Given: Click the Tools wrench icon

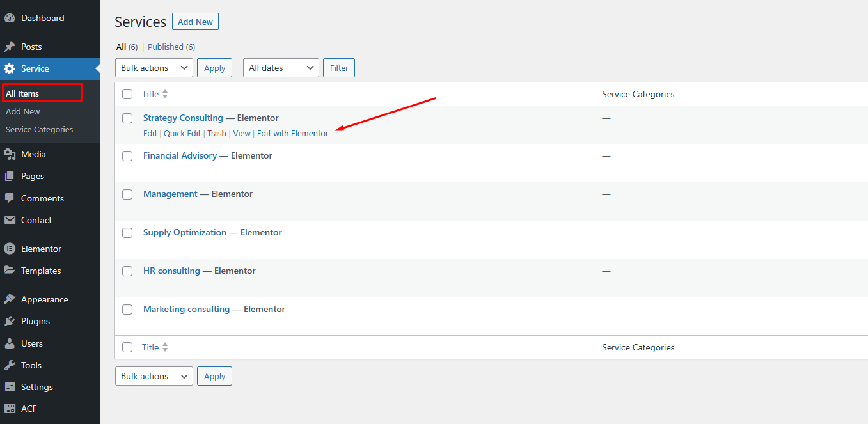Looking at the screenshot, I should [x=10, y=365].
